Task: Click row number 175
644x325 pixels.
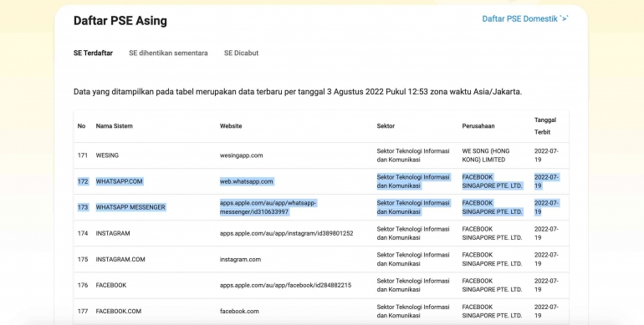Action: pyautogui.click(x=83, y=259)
